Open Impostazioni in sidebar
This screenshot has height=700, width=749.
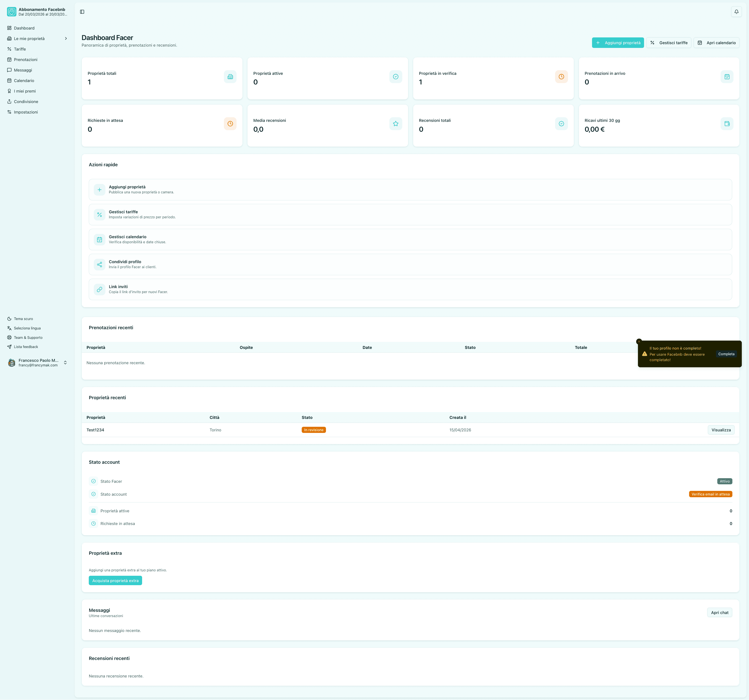37,112
